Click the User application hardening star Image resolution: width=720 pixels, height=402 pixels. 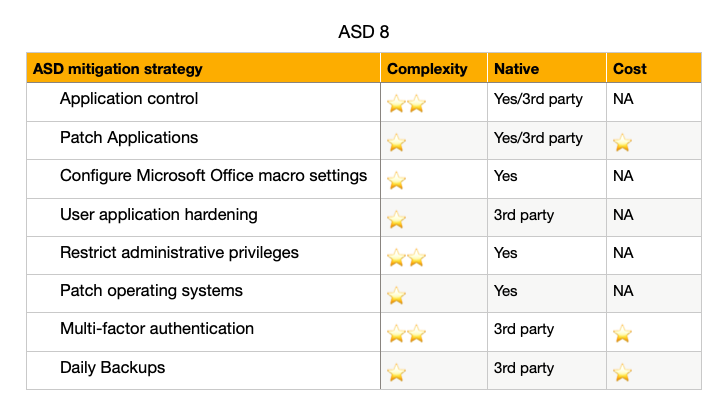click(x=396, y=219)
